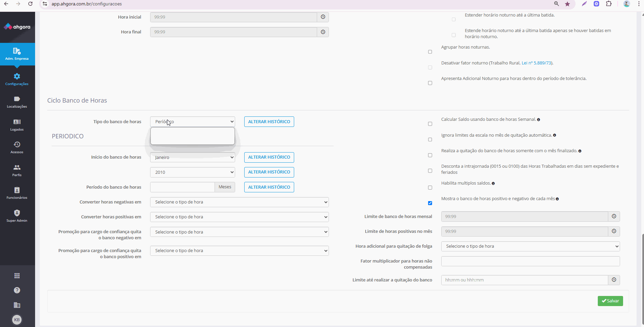This screenshot has width=644, height=327.
Task: Open the help question mark icon
Action: click(17, 290)
